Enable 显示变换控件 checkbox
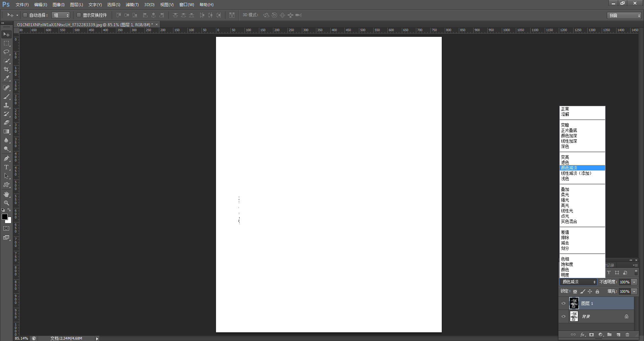The image size is (644, 341). coord(79,15)
